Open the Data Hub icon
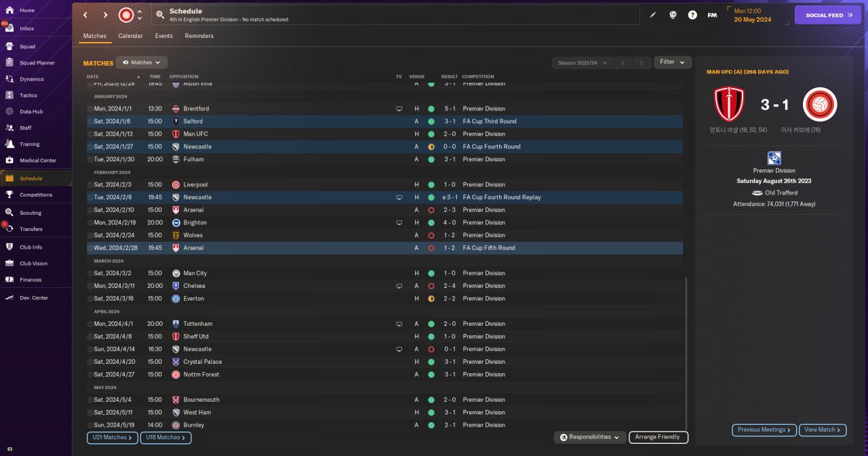The image size is (868, 456). pyautogui.click(x=9, y=111)
